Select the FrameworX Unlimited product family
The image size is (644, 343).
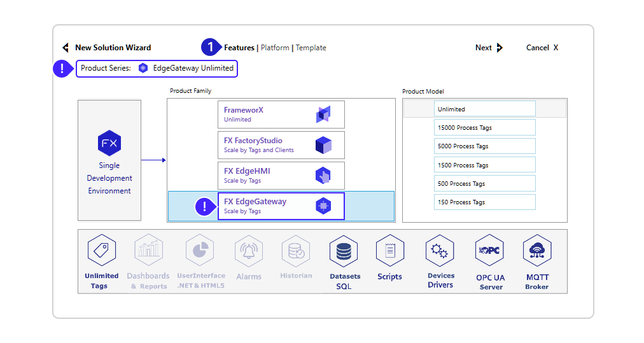click(281, 115)
